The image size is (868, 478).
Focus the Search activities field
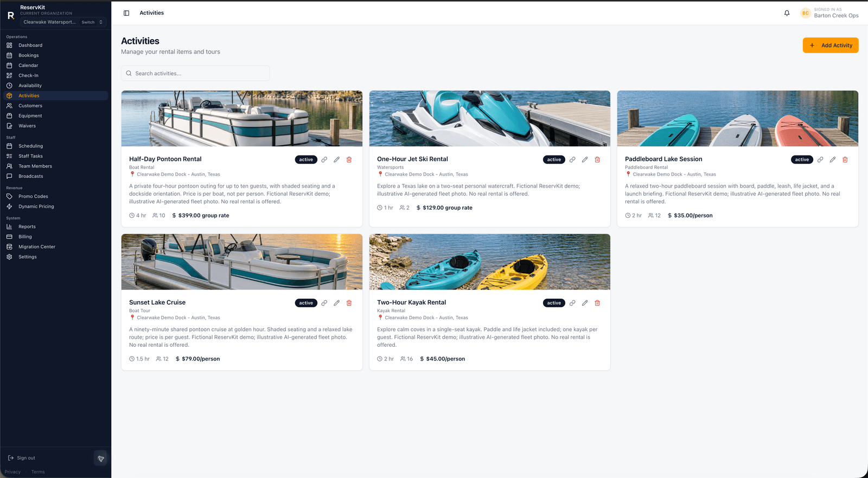tap(195, 73)
